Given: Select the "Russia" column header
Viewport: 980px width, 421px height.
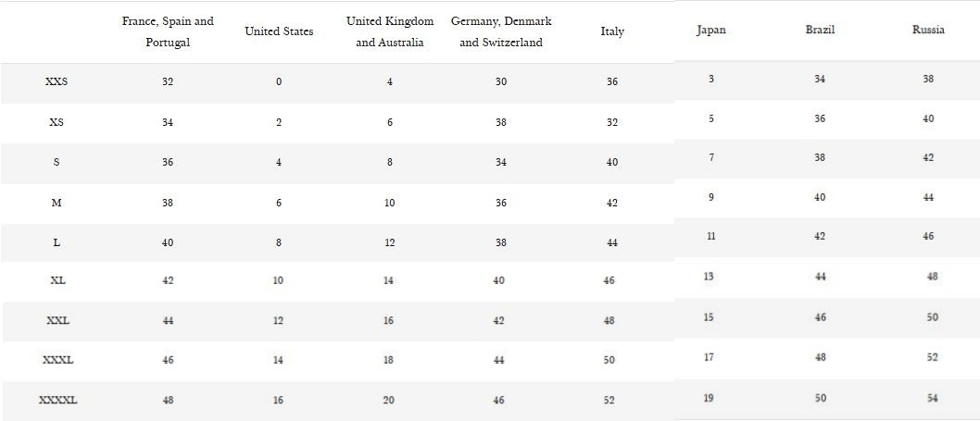Looking at the screenshot, I should (928, 30).
